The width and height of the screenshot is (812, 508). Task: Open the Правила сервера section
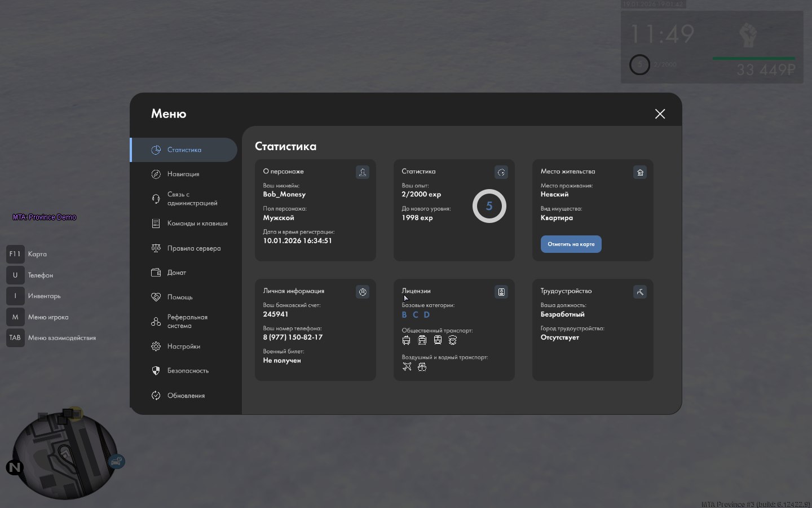pos(184,248)
